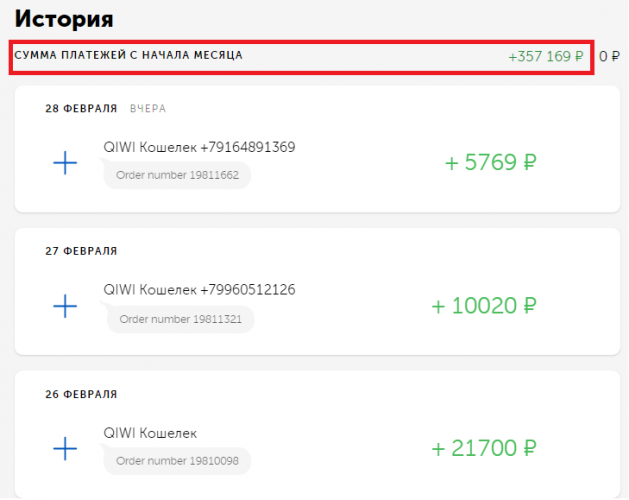
Task: Open Order number 19811321 tag
Action: [180, 318]
